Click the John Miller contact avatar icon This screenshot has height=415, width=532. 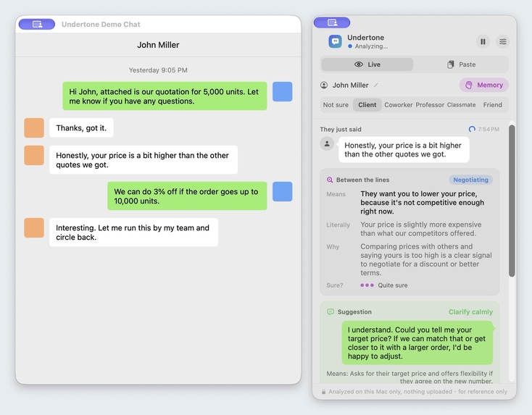324,85
